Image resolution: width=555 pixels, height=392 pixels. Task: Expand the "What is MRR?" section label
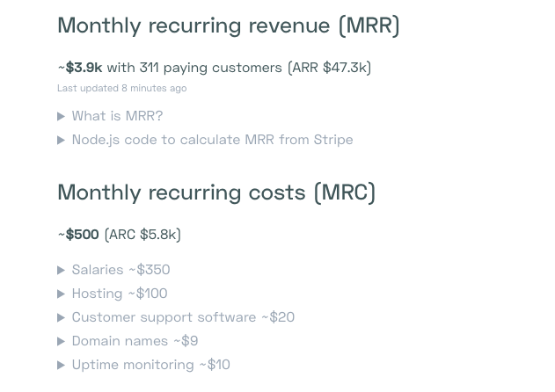[117, 116]
